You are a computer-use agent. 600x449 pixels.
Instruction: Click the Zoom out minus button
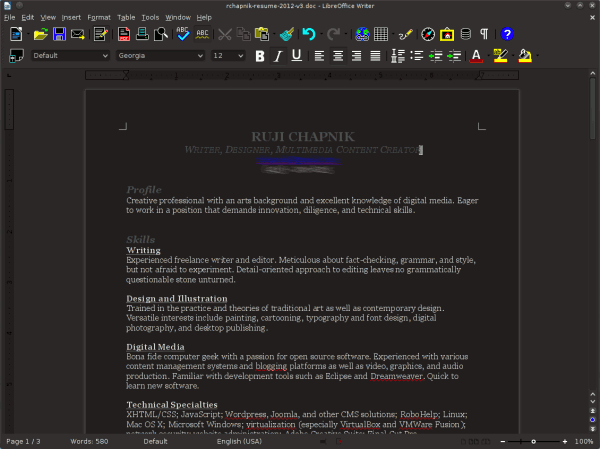(503, 442)
